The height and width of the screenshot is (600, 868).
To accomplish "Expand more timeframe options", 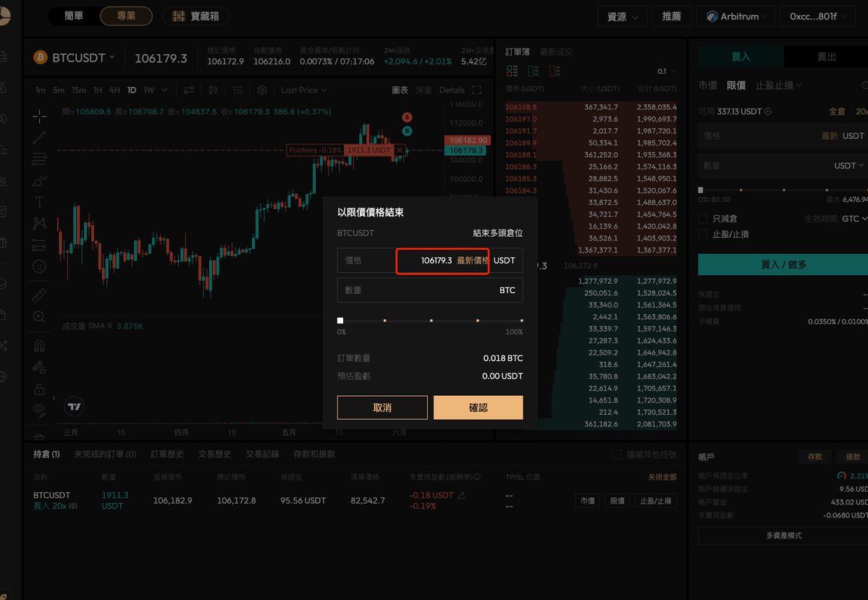I will (x=164, y=90).
